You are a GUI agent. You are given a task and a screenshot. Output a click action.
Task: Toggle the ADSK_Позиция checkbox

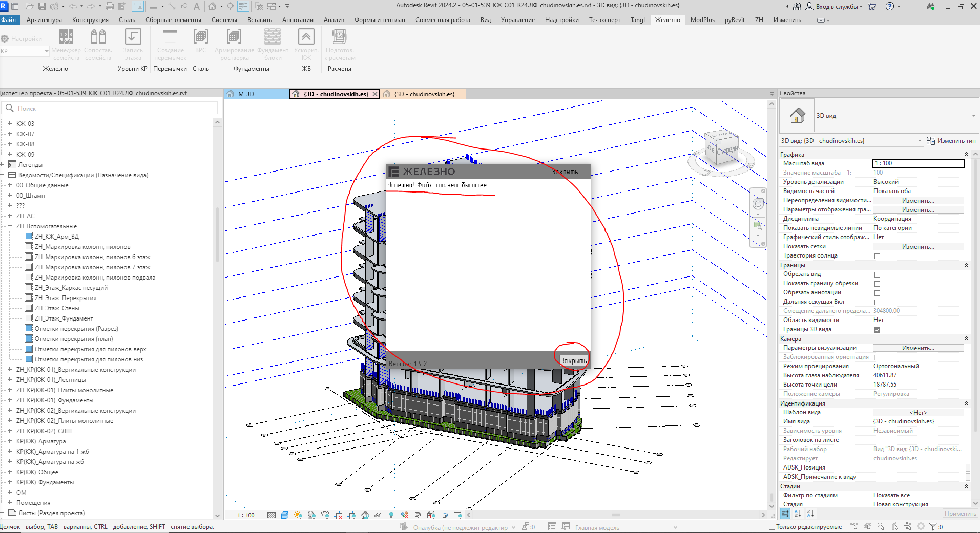pyautogui.click(x=968, y=467)
